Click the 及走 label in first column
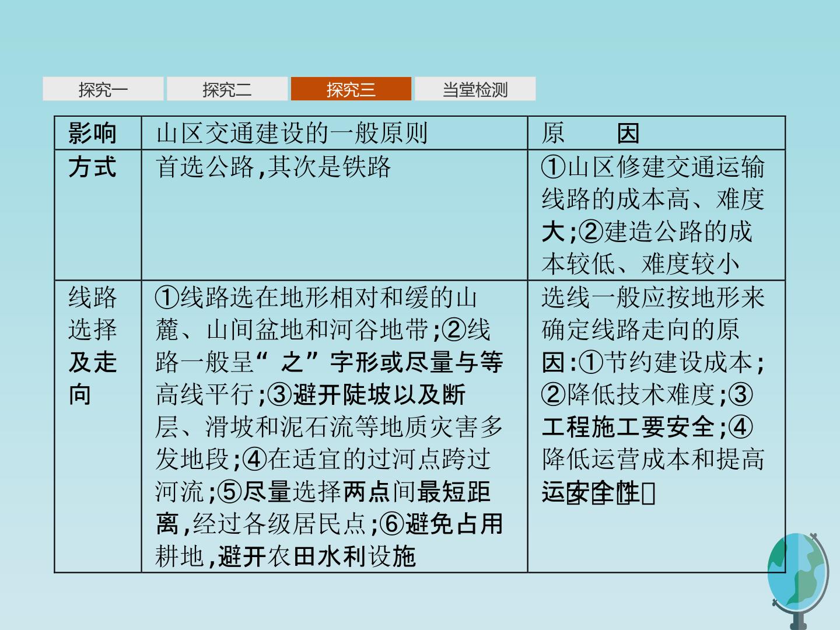Viewport: 840px width, 630px height. [92, 362]
